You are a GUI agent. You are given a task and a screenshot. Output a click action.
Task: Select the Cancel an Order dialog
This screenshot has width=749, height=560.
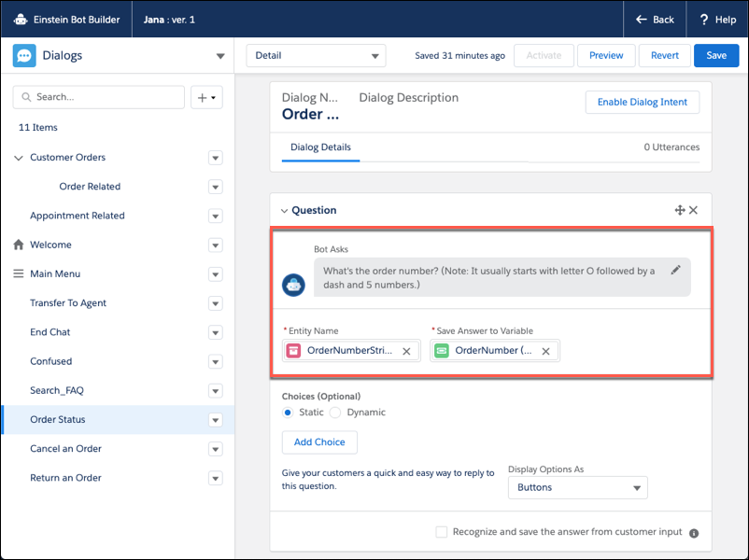tap(65, 449)
